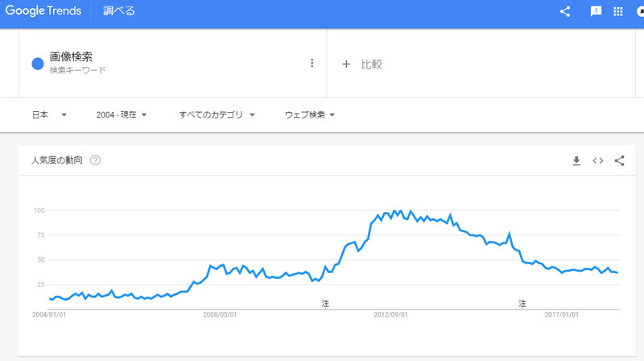
Task: Open more options for 画像検索 term
Action: tap(312, 63)
